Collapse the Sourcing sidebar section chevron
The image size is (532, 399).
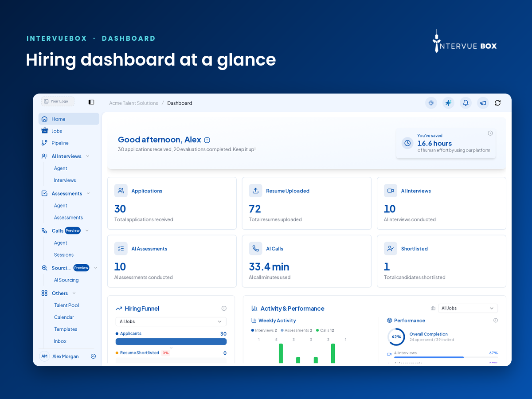[96, 268]
